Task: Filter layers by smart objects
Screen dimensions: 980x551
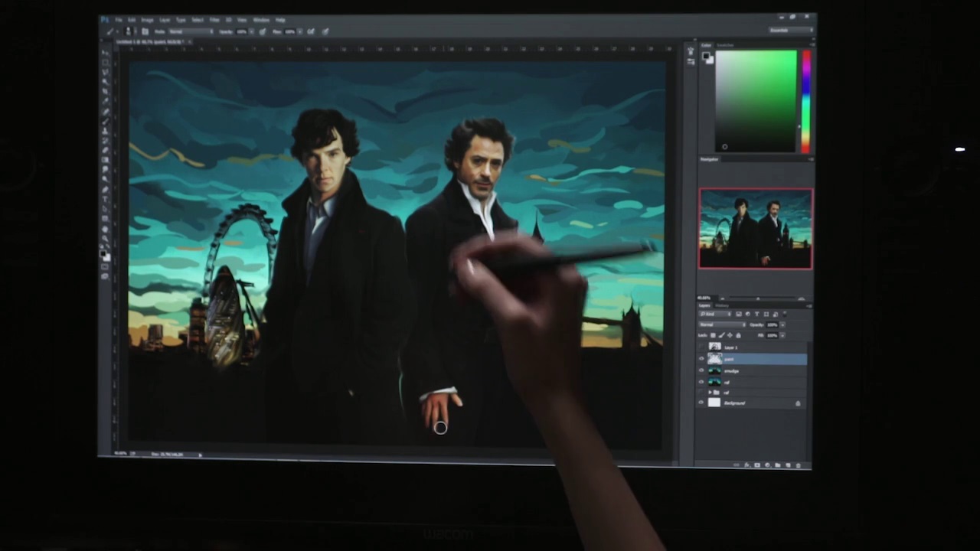Action: point(776,314)
